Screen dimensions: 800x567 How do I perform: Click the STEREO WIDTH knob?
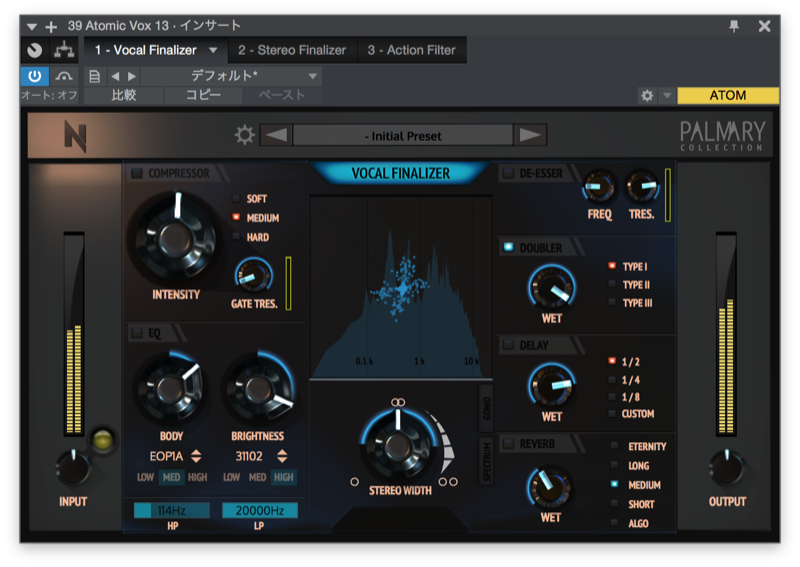pyautogui.click(x=399, y=446)
